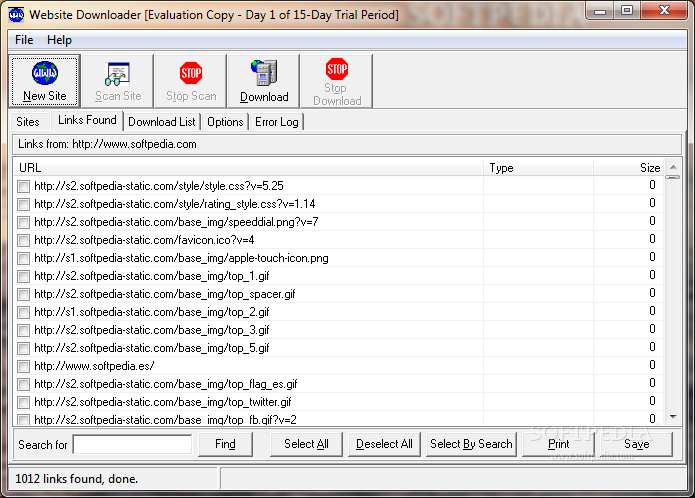Image resolution: width=695 pixels, height=498 pixels.
Task: Click the Select All button
Action: coord(306,444)
